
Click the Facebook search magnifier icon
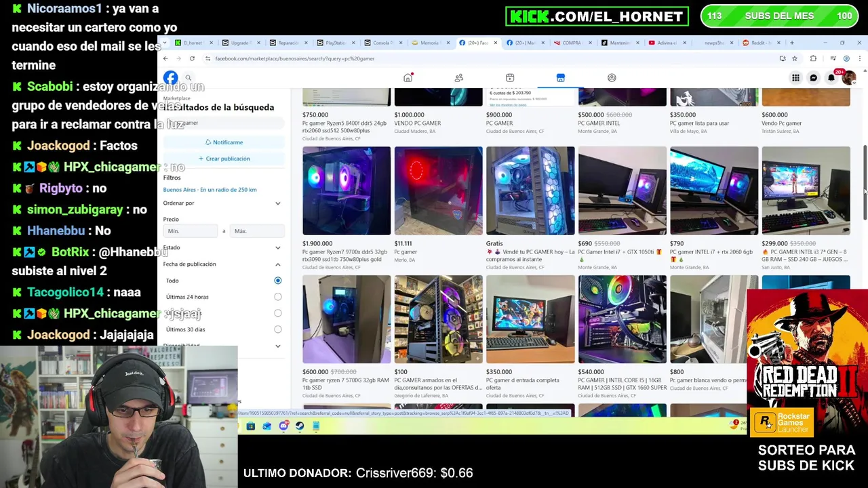(189, 78)
